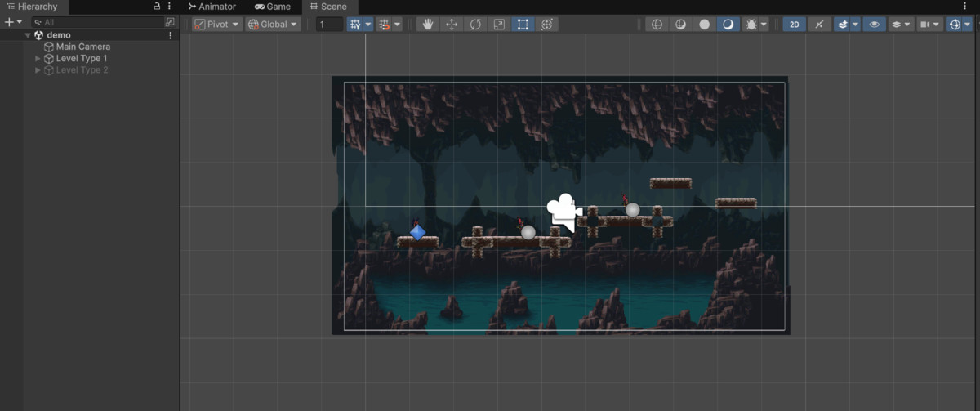Click the grid snap value field
The height and width of the screenshot is (411, 980).
[x=329, y=25]
